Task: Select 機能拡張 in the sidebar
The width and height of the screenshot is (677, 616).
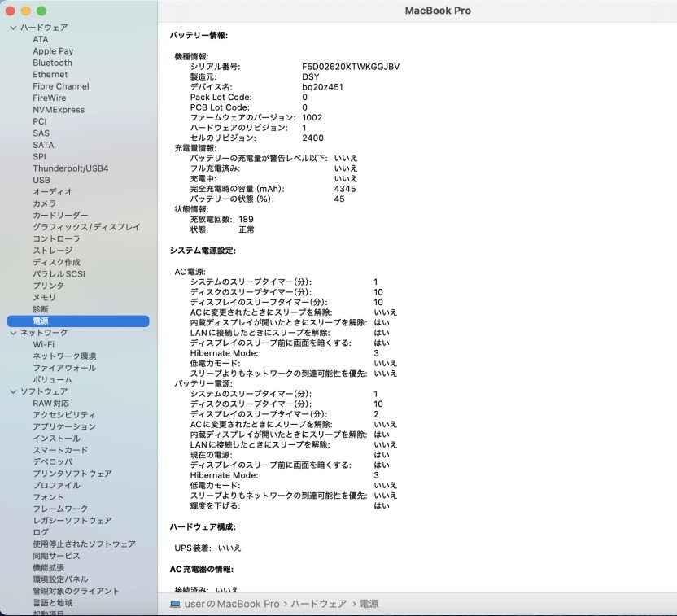Action: [x=49, y=567]
